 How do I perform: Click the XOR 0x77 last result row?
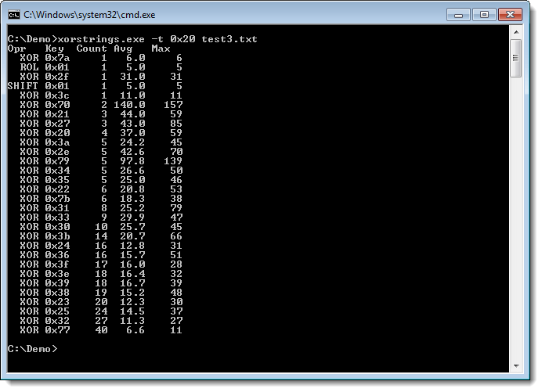point(95,330)
